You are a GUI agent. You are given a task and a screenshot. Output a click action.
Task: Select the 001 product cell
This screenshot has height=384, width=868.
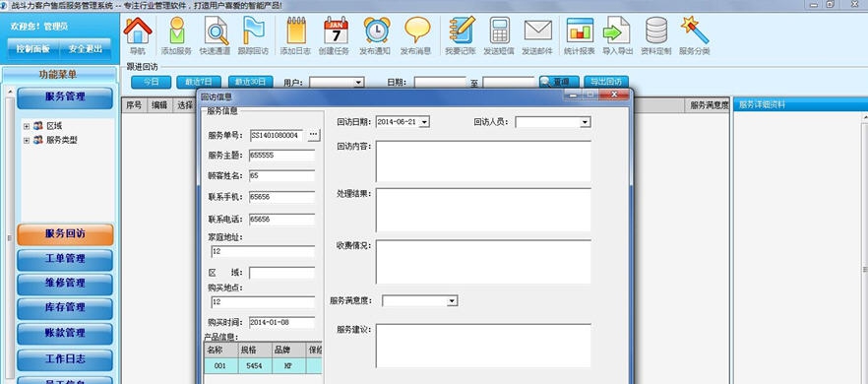[221, 365]
